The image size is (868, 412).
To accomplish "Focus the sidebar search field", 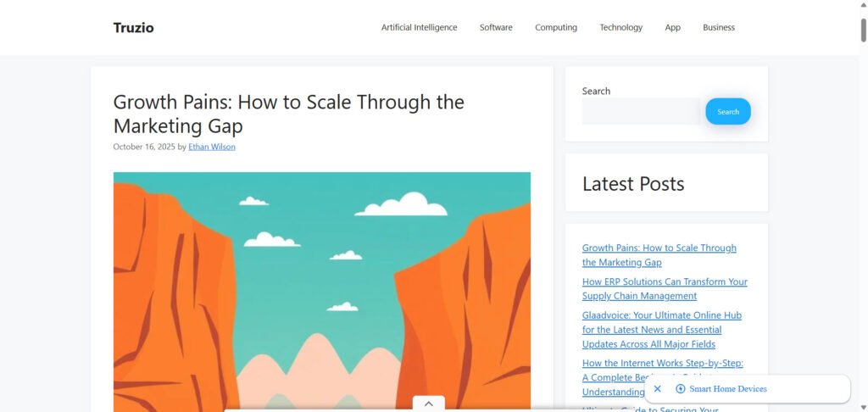I will coord(641,111).
